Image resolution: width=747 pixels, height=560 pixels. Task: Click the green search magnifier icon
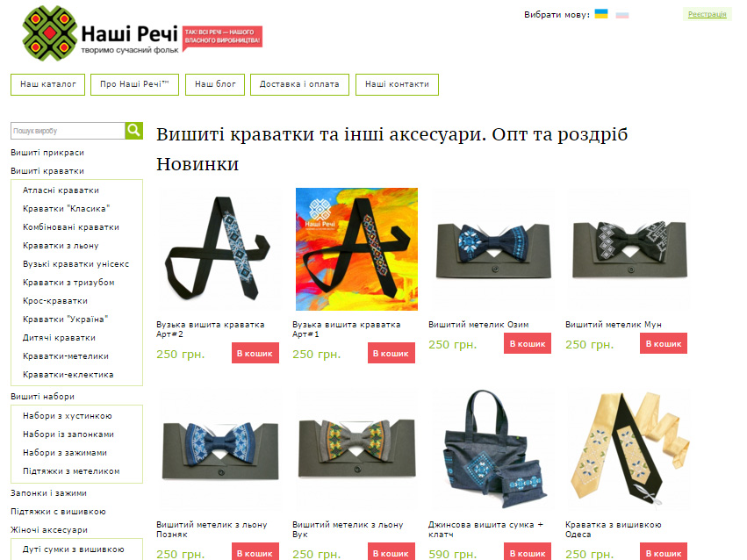click(x=134, y=131)
